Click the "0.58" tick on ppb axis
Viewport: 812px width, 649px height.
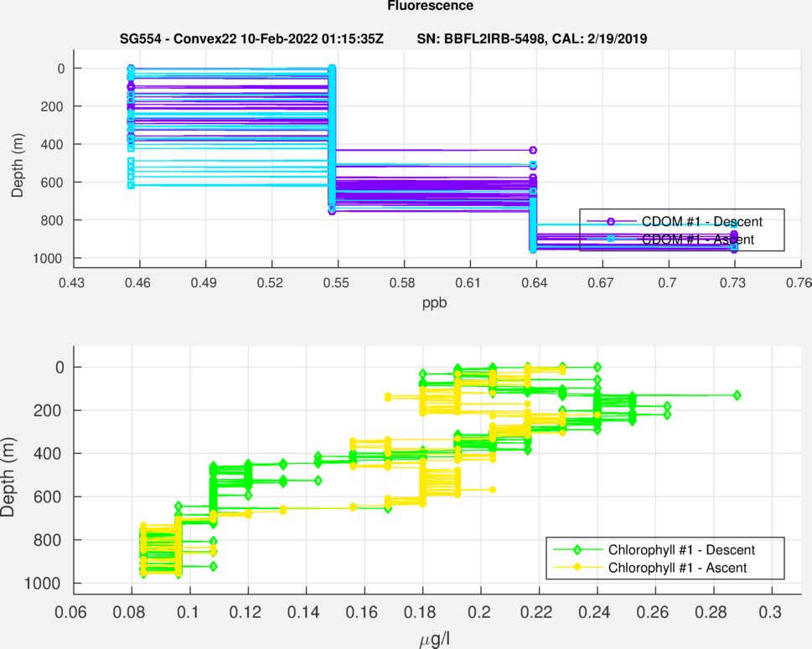click(402, 282)
